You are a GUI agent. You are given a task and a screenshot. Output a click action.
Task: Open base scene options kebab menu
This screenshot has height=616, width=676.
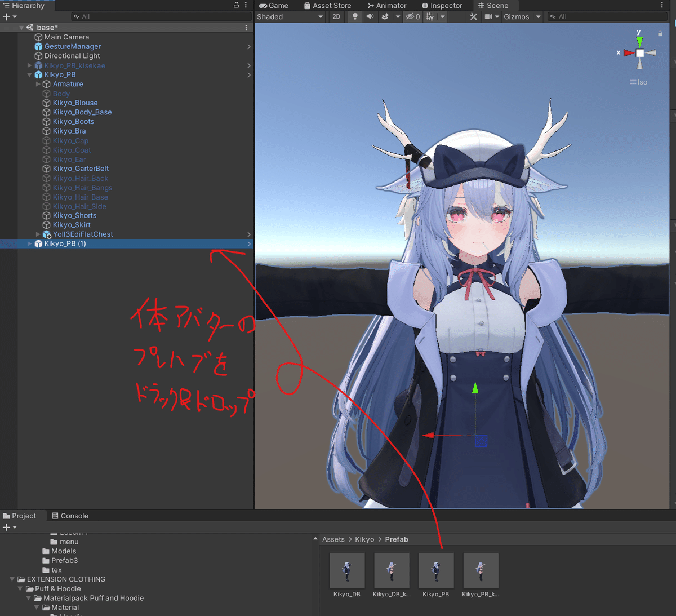click(246, 28)
